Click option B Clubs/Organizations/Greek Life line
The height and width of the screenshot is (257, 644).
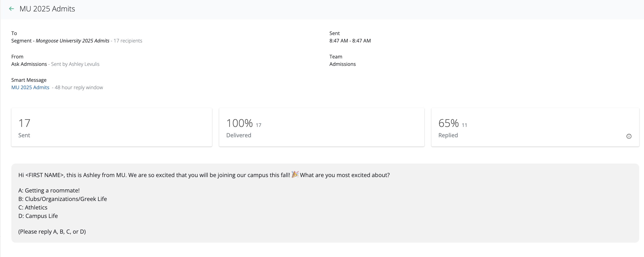pos(63,199)
